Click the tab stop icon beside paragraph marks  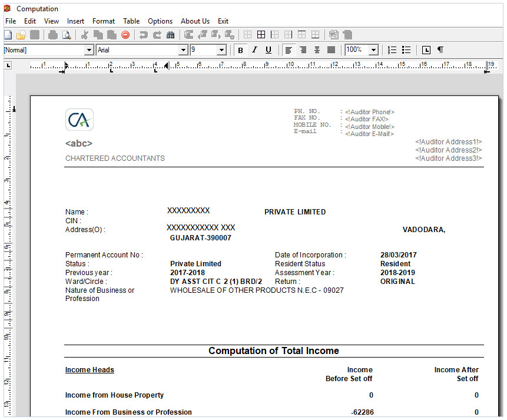pyautogui.click(x=426, y=50)
